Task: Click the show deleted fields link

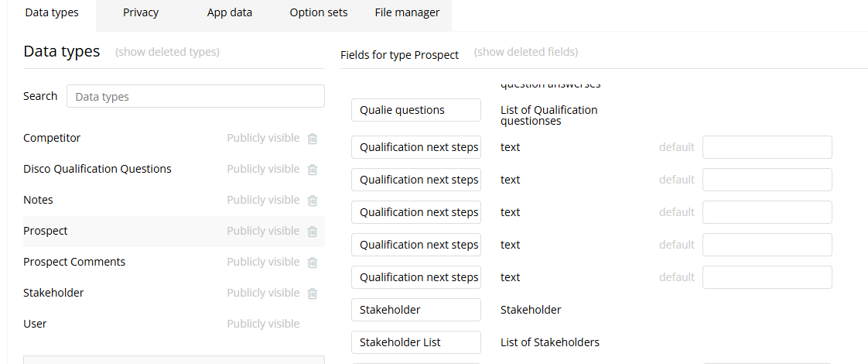Action: tap(526, 52)
